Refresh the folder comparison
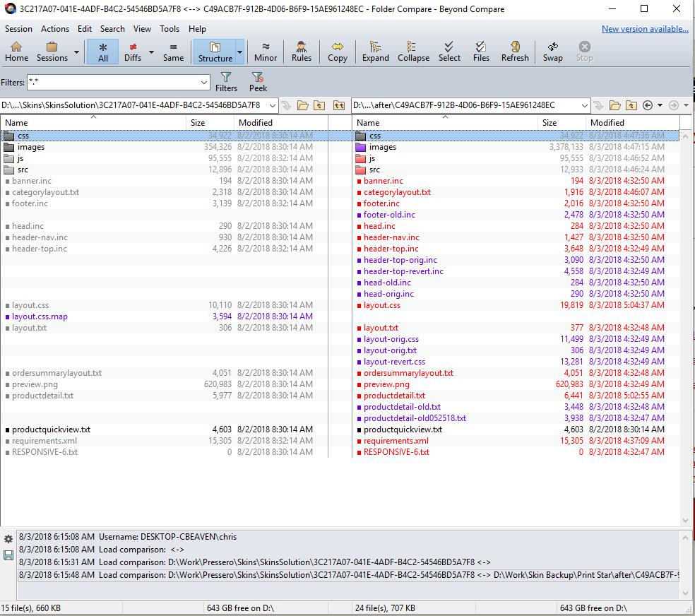The width and height of the screenshot is (695, 616). point(515,52)
